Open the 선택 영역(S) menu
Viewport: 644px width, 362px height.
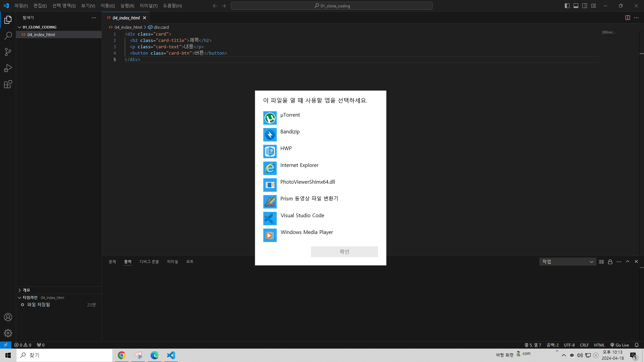[x=64, y=6]
